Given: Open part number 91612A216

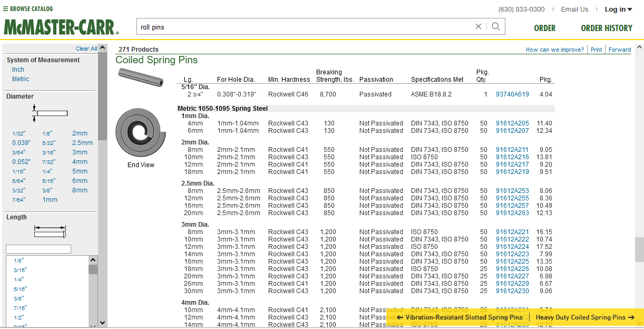Looking at the screenshot, I should [x=512, y=157].
